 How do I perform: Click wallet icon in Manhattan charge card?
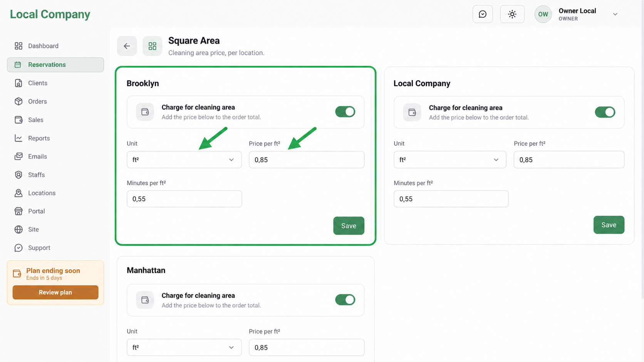click(x=145, y=300)
